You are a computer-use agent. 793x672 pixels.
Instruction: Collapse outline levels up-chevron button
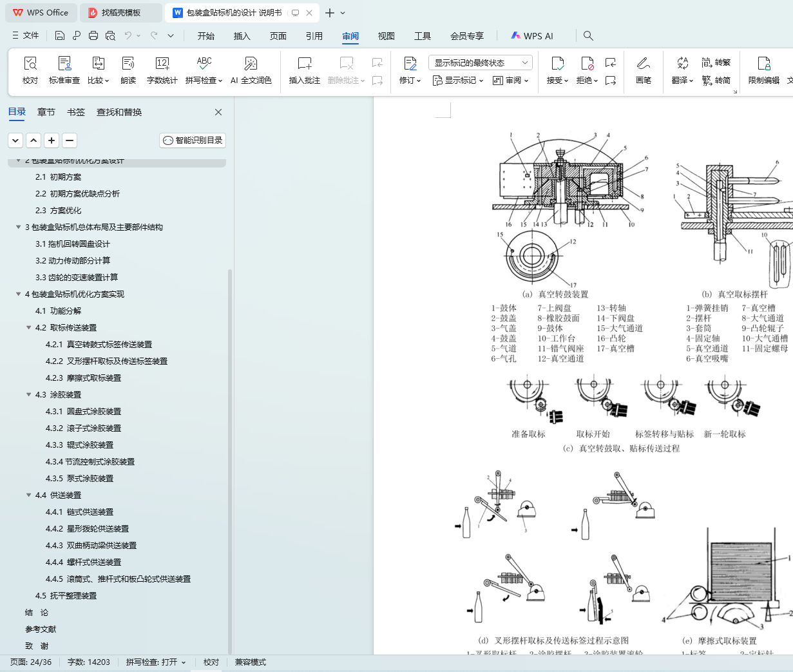pos(33,140)
